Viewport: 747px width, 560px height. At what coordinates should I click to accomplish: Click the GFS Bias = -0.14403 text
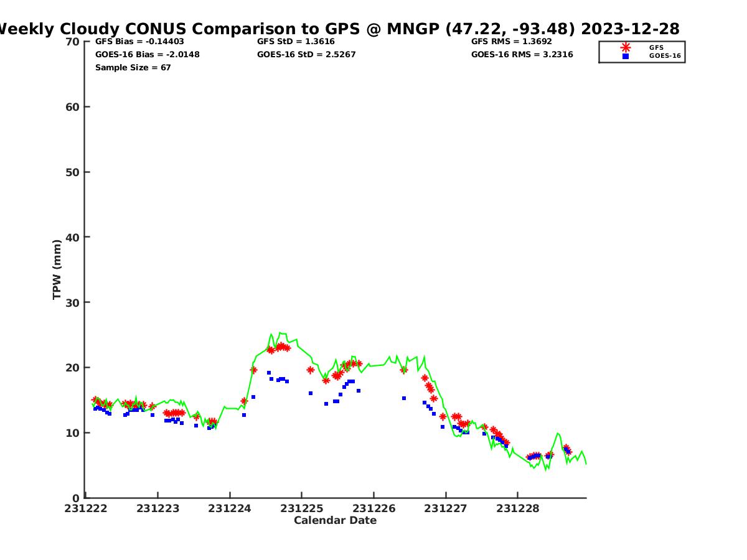tap(139, 42)
